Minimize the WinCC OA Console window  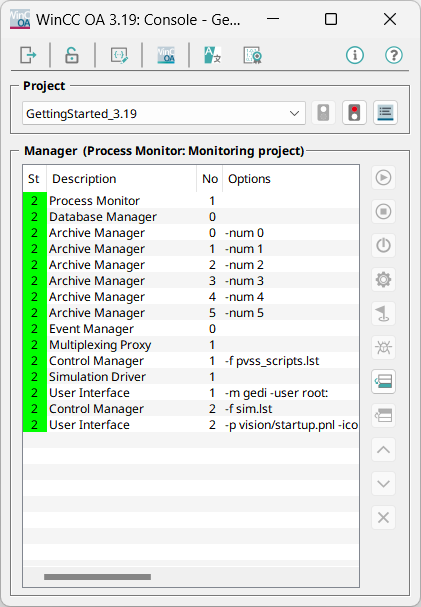(x=273, y=19)
